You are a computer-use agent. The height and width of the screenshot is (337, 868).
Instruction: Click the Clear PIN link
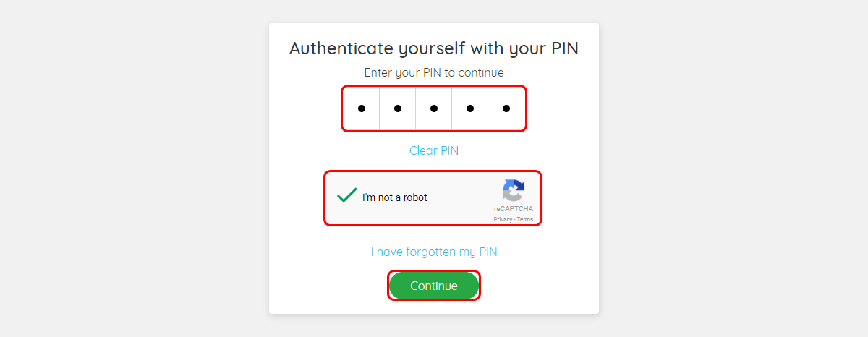[x=434, y=150]
